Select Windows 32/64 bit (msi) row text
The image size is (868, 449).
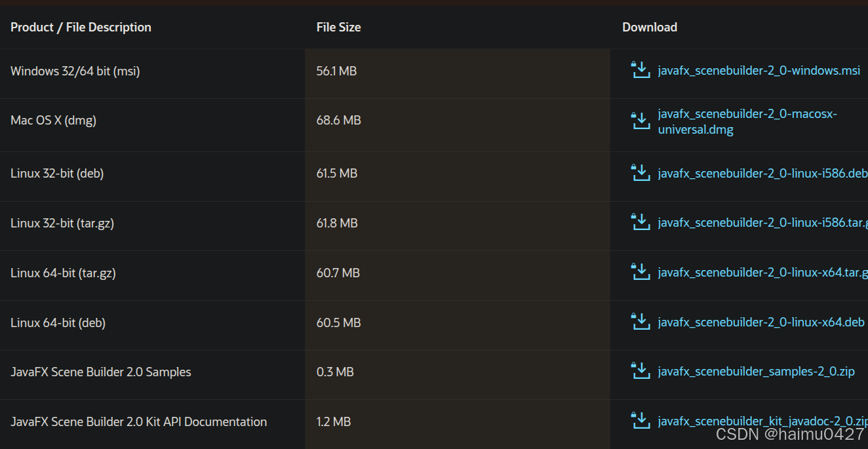pos(75,71)
